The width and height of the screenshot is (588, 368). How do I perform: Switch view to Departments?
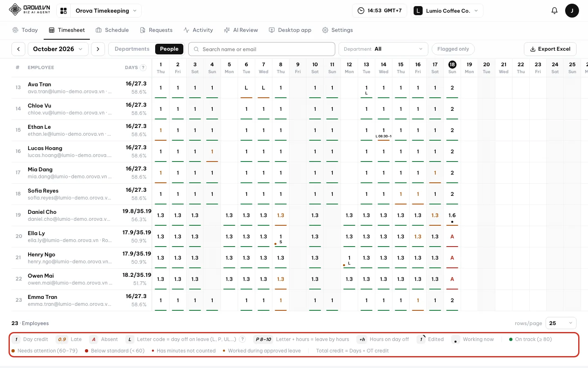coord(132,49)
